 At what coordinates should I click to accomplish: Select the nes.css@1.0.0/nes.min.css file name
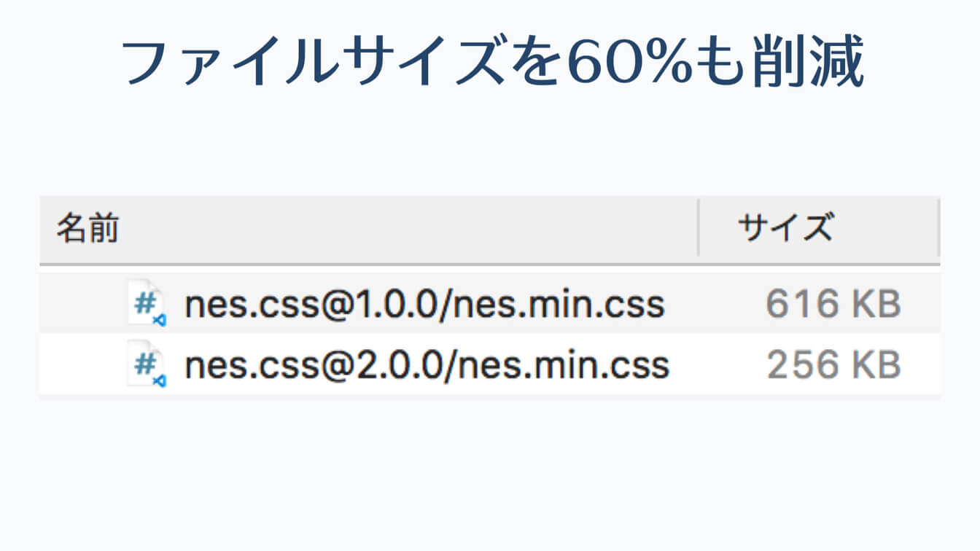(424, 305)
